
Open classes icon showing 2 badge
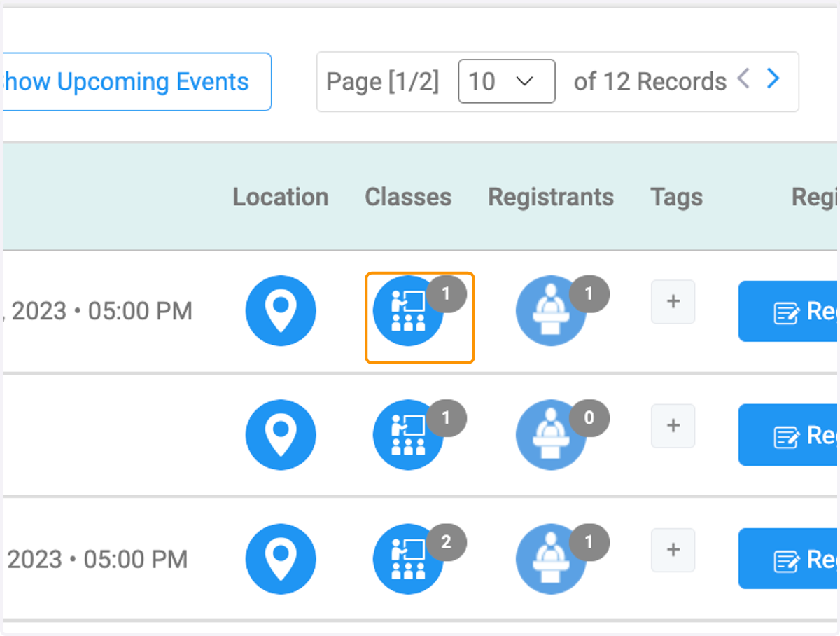click(x=409, y=559)
